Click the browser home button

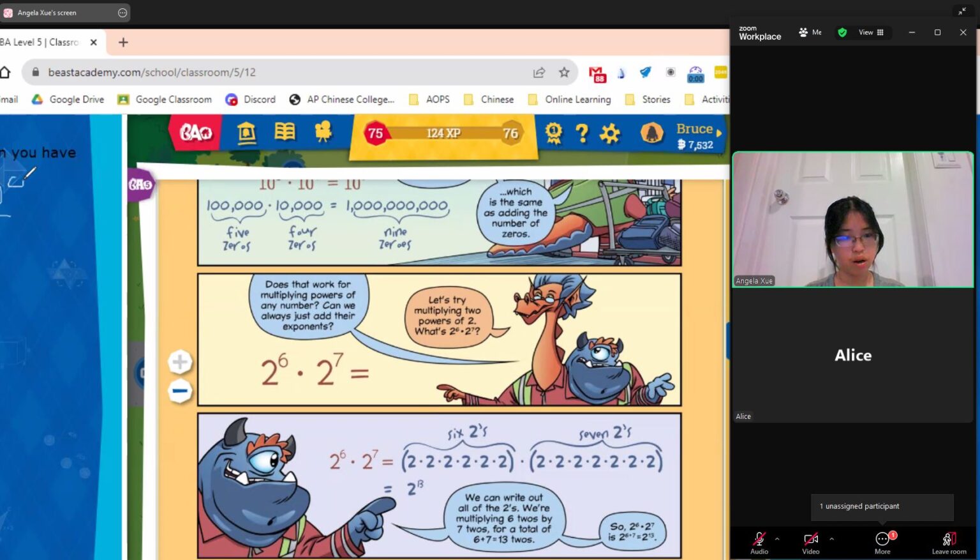(x=5, y=72)
